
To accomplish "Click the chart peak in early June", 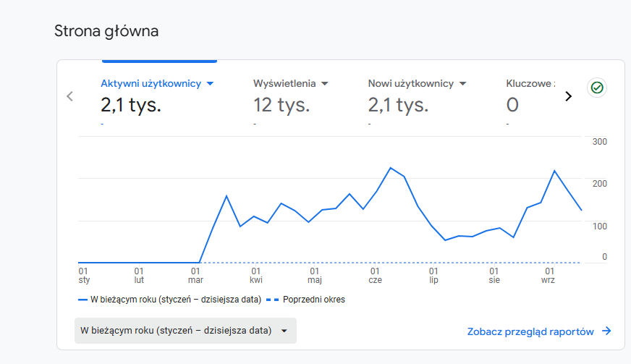I will [391, 168].
